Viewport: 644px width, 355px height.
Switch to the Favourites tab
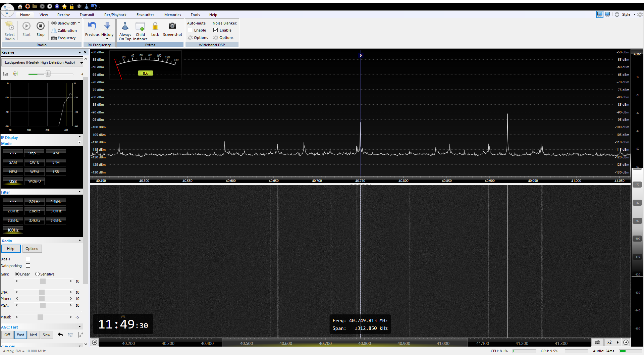click(x=145, y=15)
